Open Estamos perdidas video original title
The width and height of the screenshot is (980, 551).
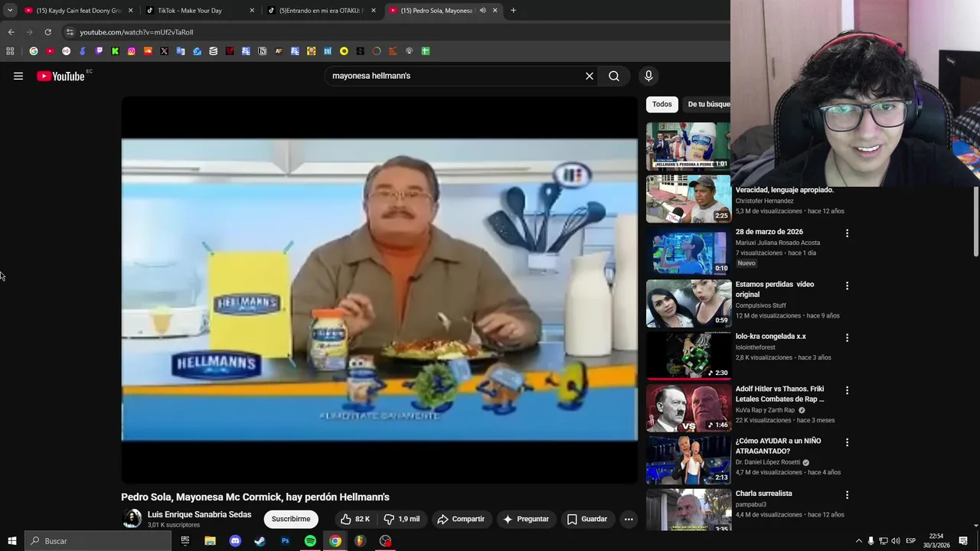pos(775,289)
